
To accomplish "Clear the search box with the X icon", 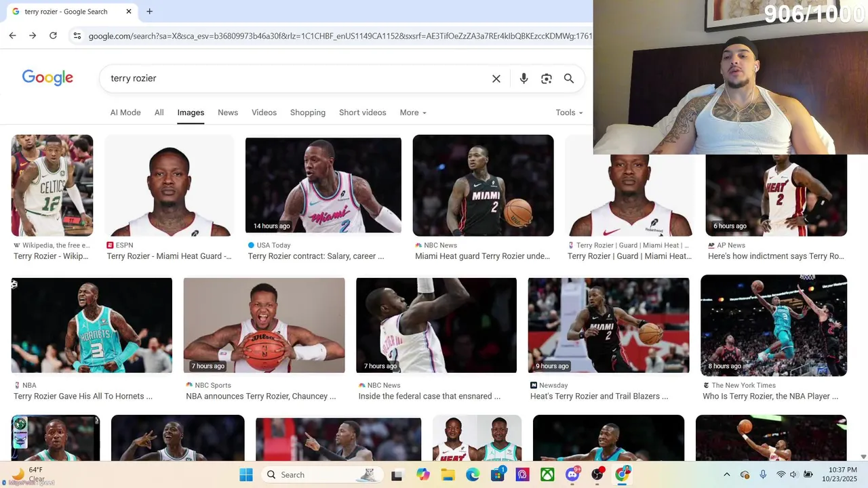I will click(496, 79).
